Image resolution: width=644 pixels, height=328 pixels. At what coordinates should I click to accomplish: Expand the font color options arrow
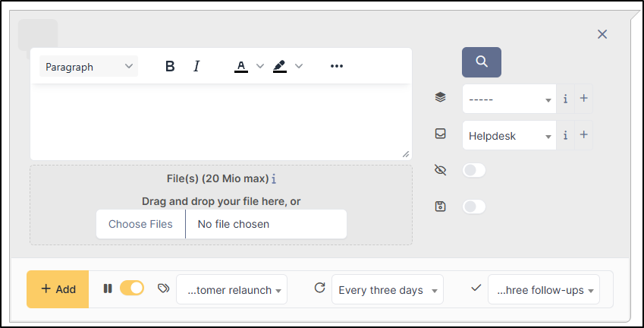pos(260,67)
